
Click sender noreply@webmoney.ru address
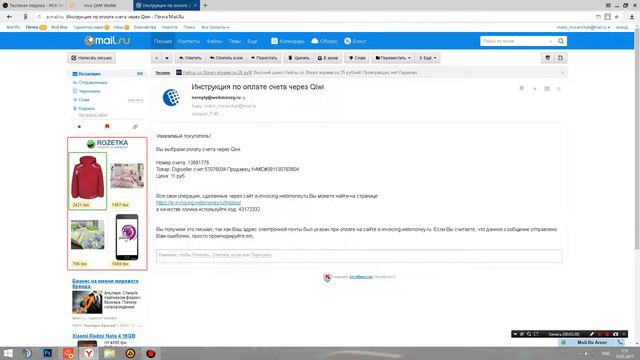[x=216, y=98]
